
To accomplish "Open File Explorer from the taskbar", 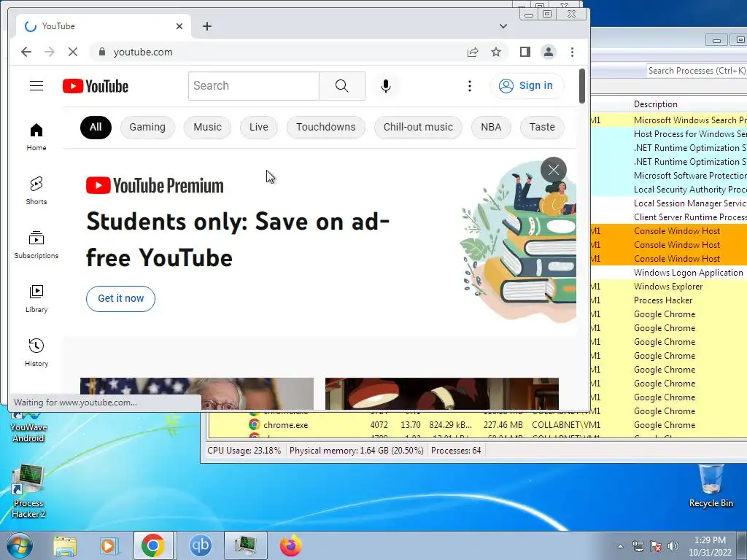I will pyautogui.click(x=65, y=545).
